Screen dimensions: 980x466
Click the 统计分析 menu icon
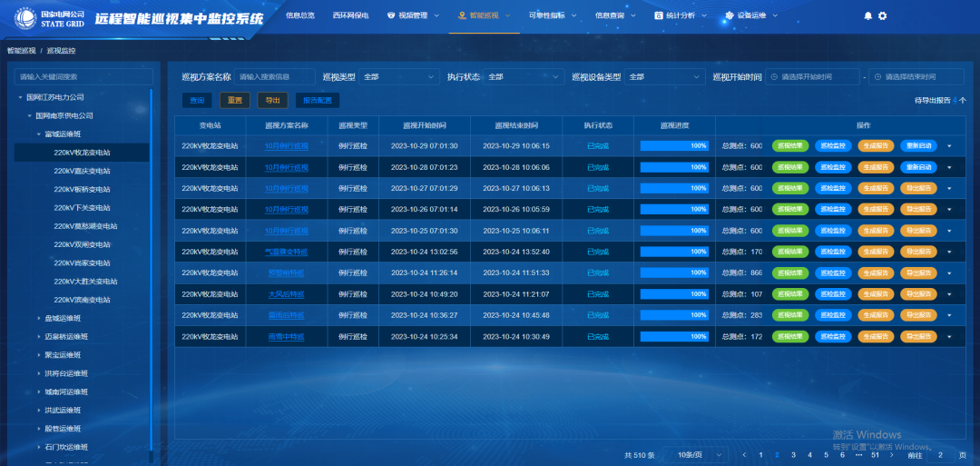pyautogui.click(x=659, y=15)
